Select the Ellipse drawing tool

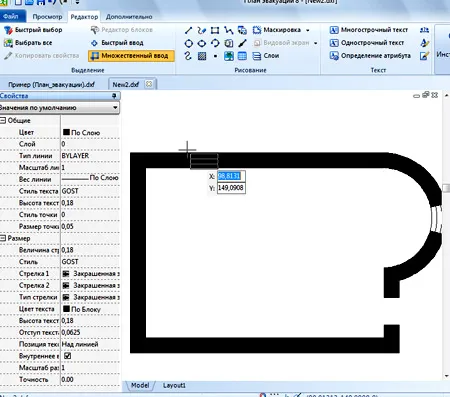pyautogui.click(x=202, y=43)
